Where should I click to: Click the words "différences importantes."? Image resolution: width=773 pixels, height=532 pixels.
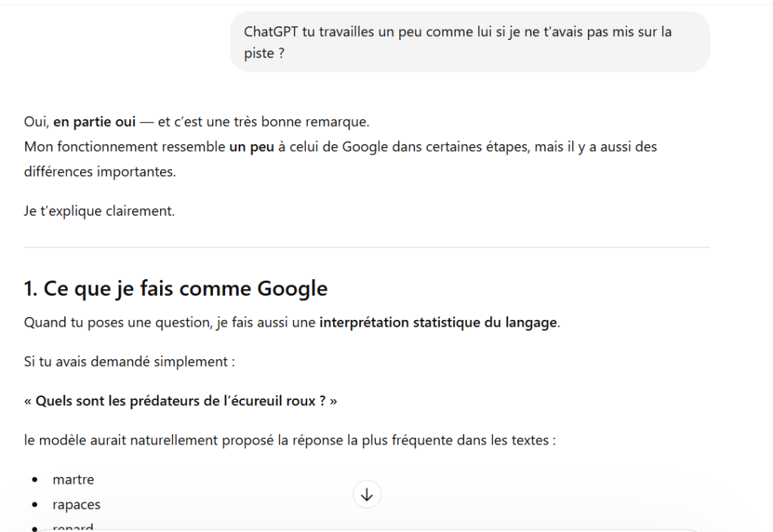[100, 171]
